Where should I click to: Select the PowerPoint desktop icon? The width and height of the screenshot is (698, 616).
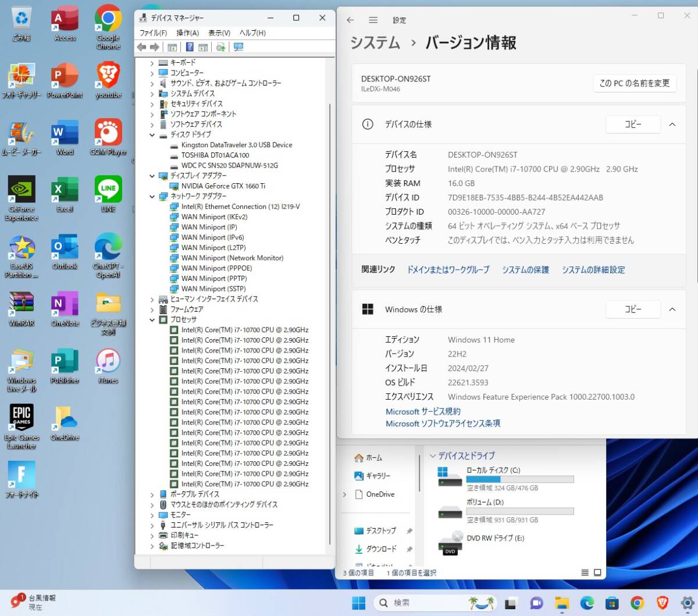pyautogui.click(x=65, y=81)
